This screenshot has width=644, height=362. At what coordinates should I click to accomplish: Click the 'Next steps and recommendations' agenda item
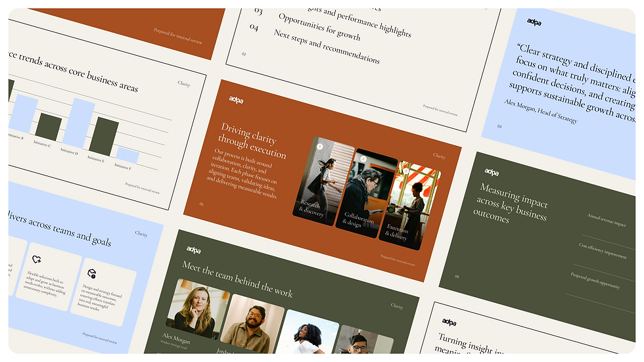[327, 47]
